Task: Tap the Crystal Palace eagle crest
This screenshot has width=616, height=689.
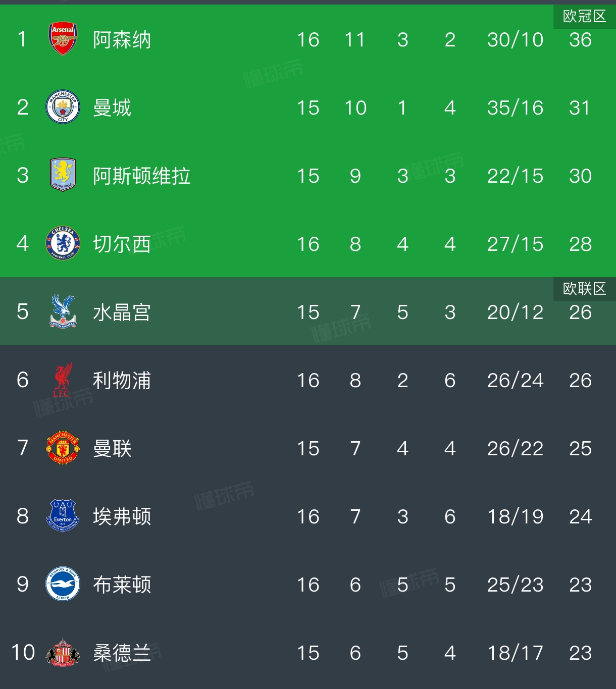Action: coord(63,311)
